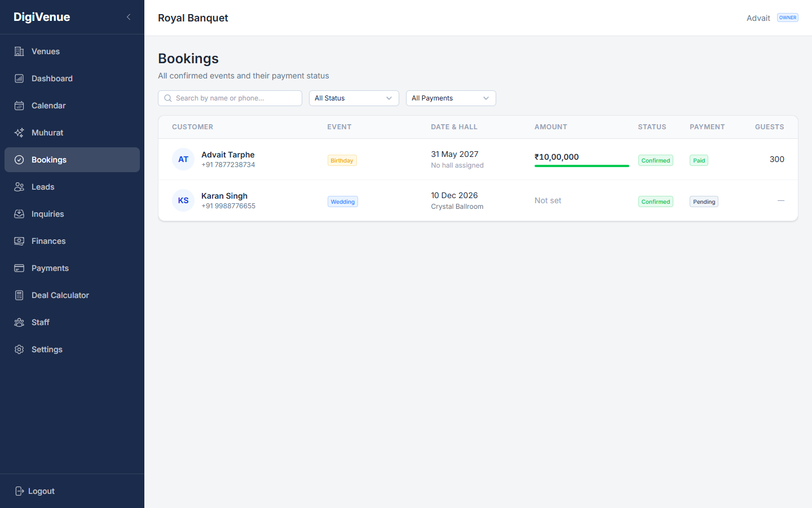The width and height of the screenshot is (812, 508).
Task: Click the PAYMENT column header
Action: point(707,127)
